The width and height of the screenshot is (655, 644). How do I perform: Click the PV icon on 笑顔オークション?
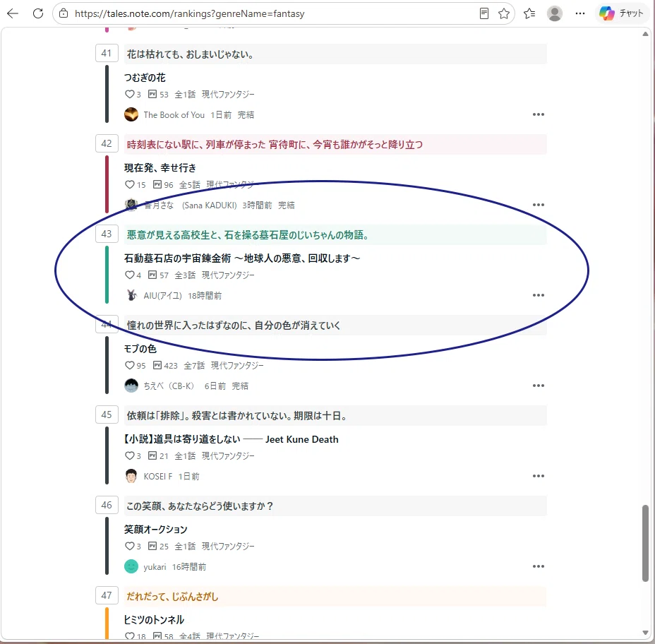click(x=152, y=546)
